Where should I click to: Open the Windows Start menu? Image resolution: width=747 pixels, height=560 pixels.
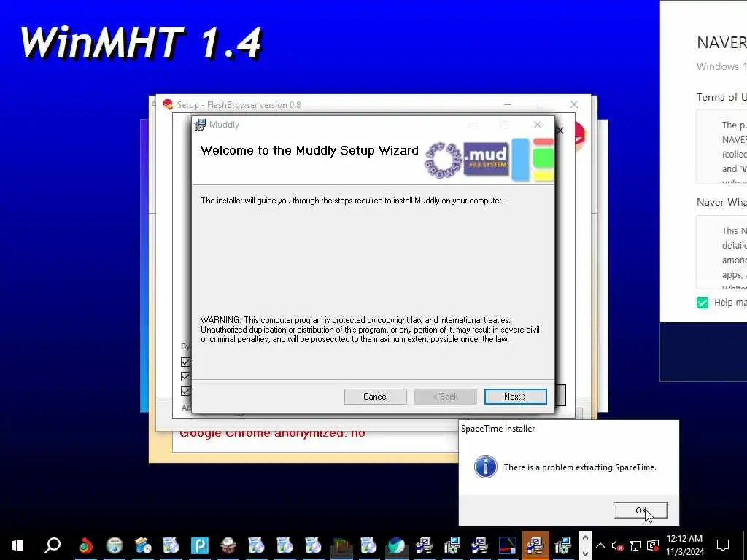click(x=18, y=545)
